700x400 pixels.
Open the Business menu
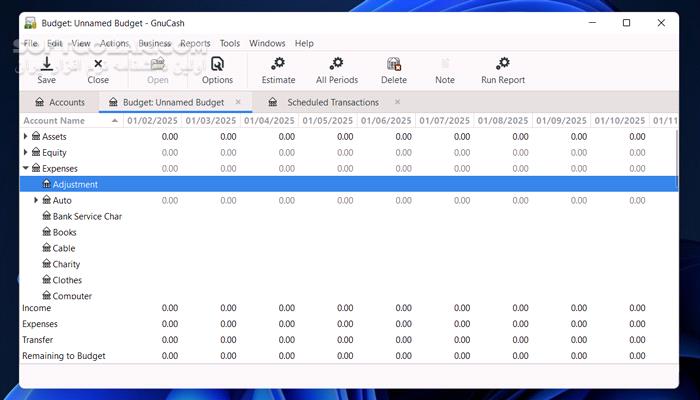pyautogui.click(x=154, y=43)
